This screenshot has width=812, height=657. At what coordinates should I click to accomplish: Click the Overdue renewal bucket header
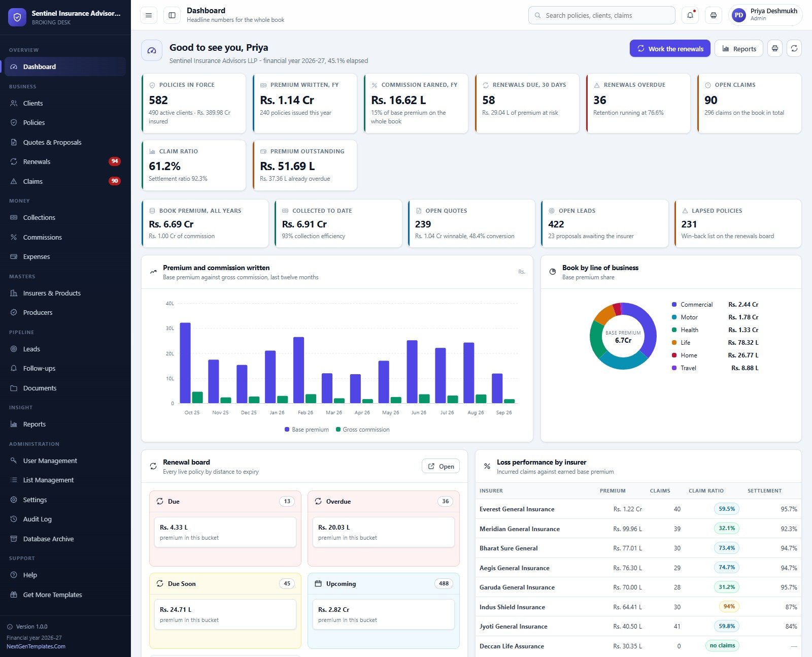pyautogui.click(x=384, y=502)
